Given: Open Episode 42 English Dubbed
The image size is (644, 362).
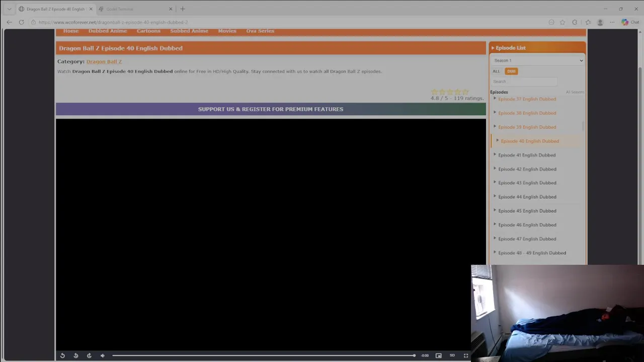Looking at the screenshot, I should coord(527,169).
